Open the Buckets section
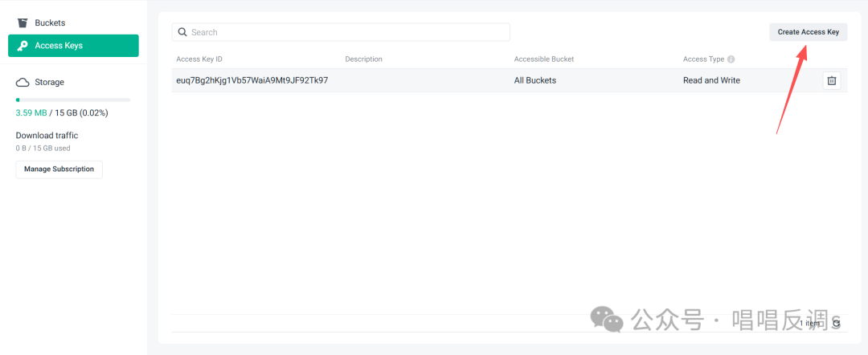868x355 pixels. coord(50,23)
